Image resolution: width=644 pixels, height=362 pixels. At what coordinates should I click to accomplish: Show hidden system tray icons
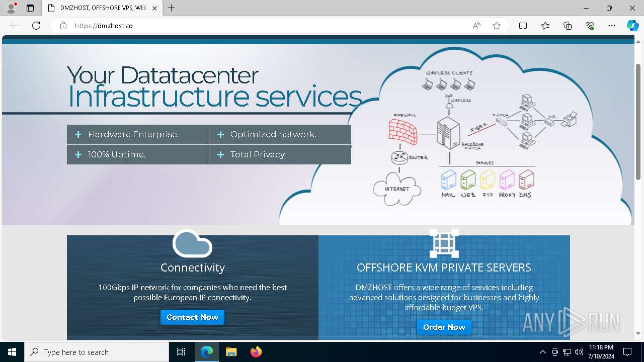(x=542, y=352)
